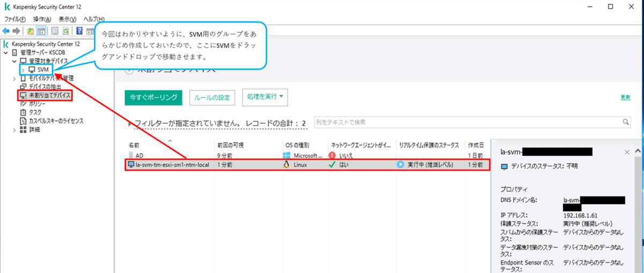Click the タスク clipboard icon
Viewport: 644px width, 273px height.
23,112
